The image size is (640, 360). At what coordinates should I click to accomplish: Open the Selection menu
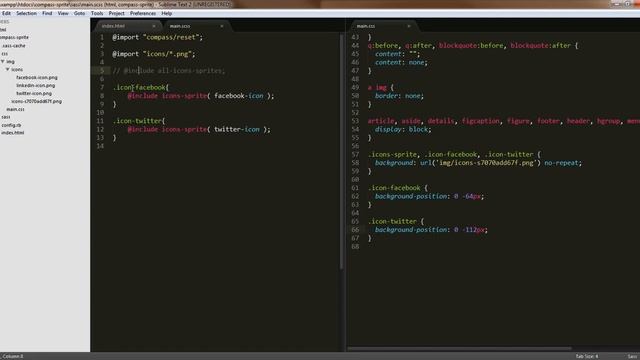pos(27,13)
